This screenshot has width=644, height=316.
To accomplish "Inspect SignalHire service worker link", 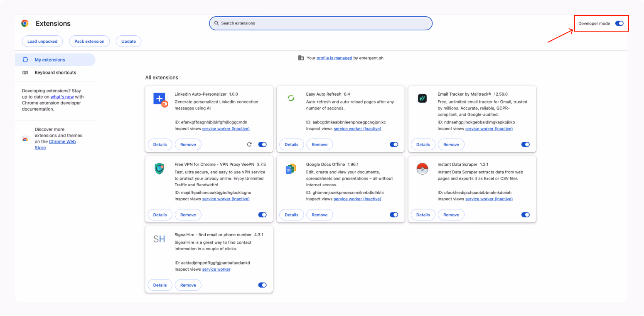I will pyautogui.click(x=216, y=269).
